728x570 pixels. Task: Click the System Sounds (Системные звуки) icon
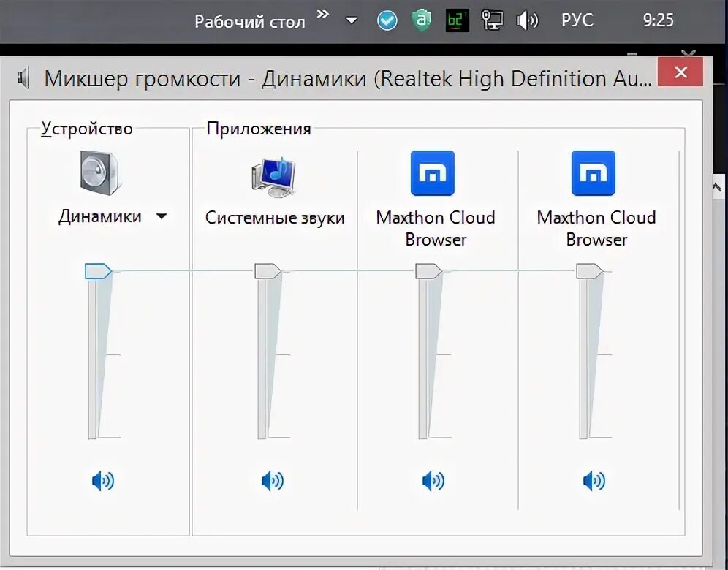(274, 177)
